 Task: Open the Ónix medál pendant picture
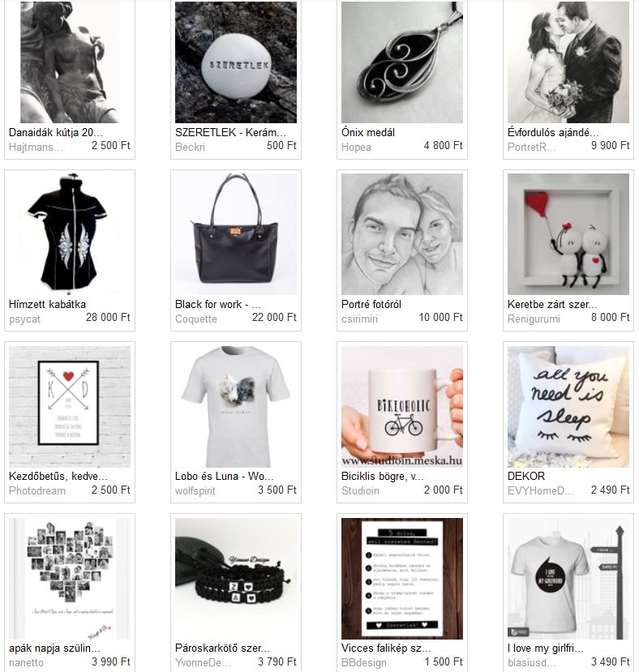tap(402, 62)
